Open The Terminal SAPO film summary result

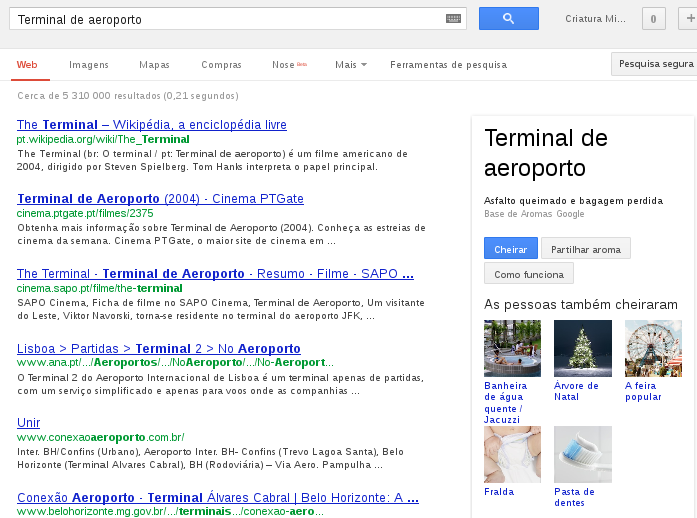pos(215,273)
